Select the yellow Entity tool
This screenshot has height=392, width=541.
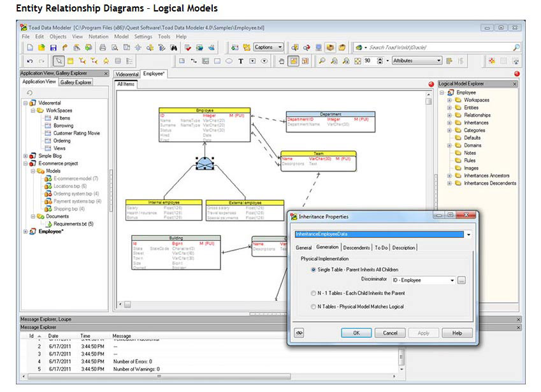point(70,61)
